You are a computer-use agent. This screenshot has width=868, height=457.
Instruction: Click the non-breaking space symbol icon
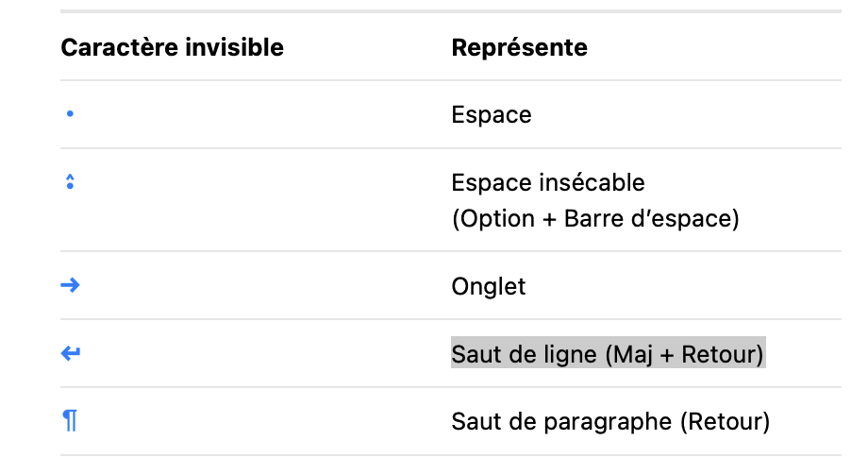(x=70, y=181)
